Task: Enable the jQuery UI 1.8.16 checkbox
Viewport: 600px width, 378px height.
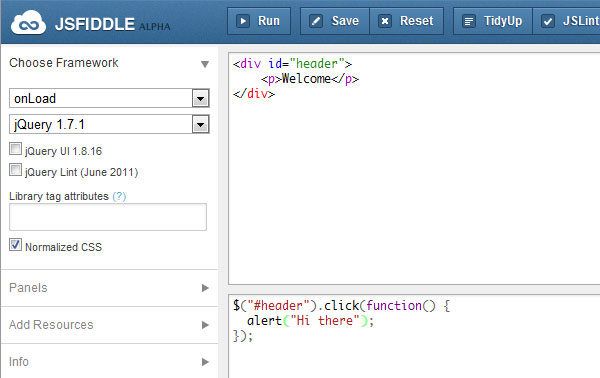Action: pos(15,149)
